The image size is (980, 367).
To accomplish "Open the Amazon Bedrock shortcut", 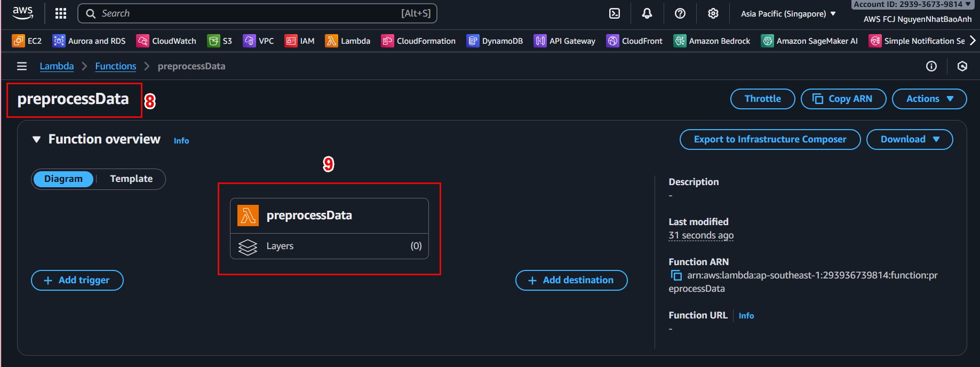I will tap(712, 41).
